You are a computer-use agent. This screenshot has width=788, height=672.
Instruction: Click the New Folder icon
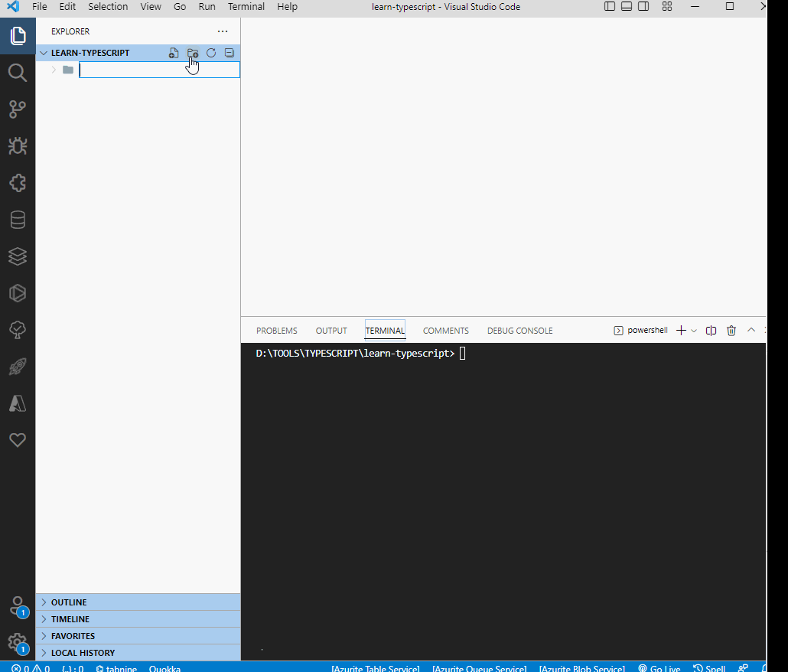pos(193,53)
